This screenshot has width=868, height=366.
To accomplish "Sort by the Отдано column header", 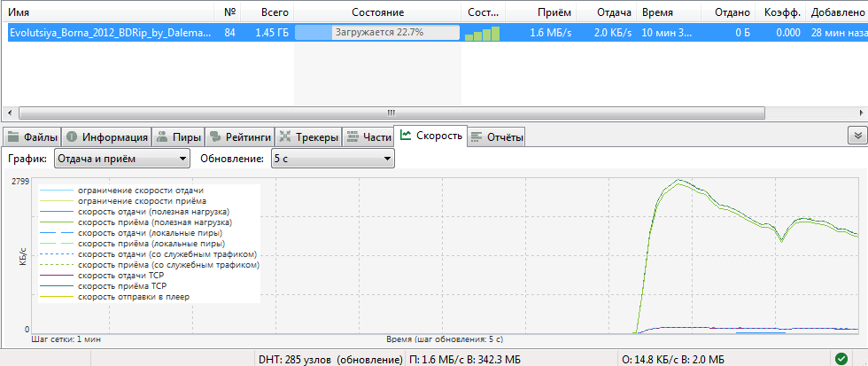I will [728, 12].
